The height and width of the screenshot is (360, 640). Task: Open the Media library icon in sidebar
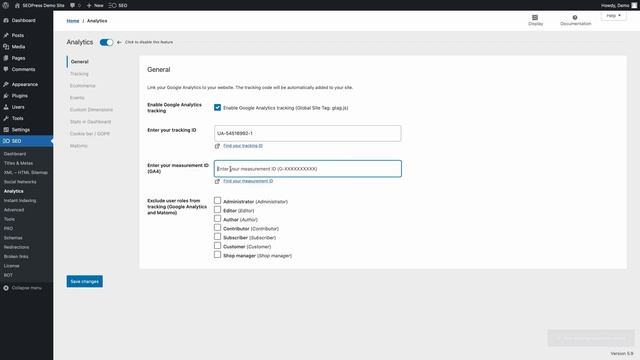pos(6,47)
